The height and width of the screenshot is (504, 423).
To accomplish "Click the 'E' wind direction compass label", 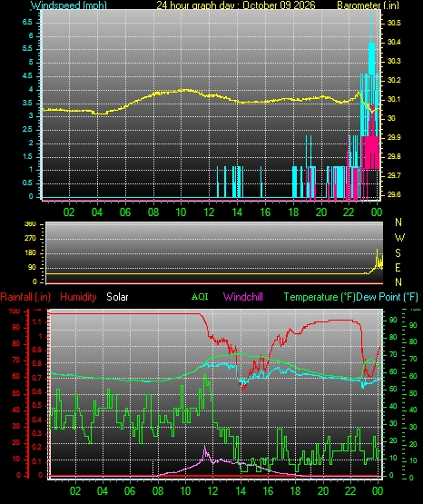I will point(398,267).
